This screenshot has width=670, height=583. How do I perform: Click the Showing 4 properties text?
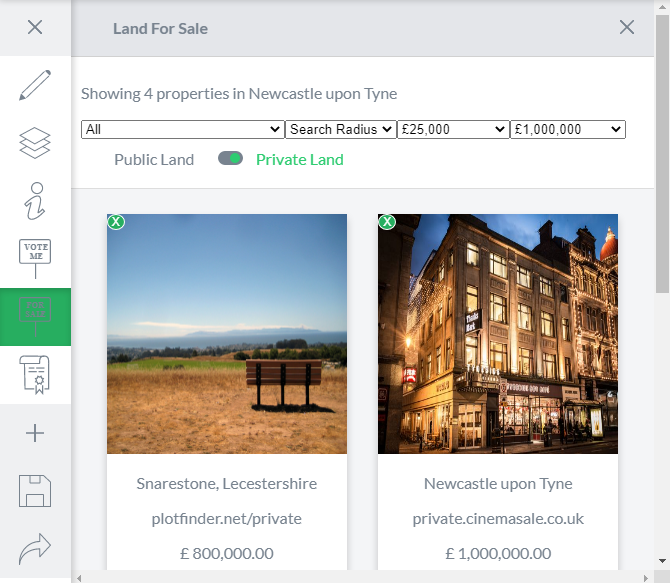[x=239, y=94]
